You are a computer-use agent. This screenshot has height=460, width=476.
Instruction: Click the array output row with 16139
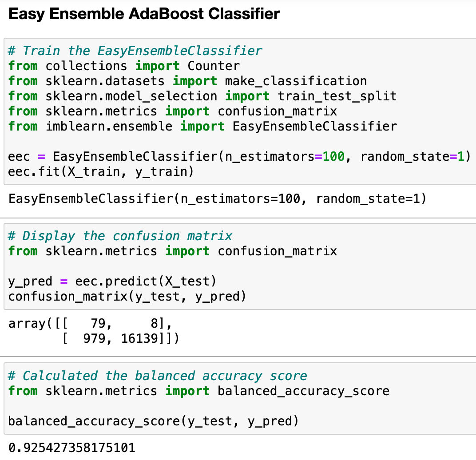120,338
